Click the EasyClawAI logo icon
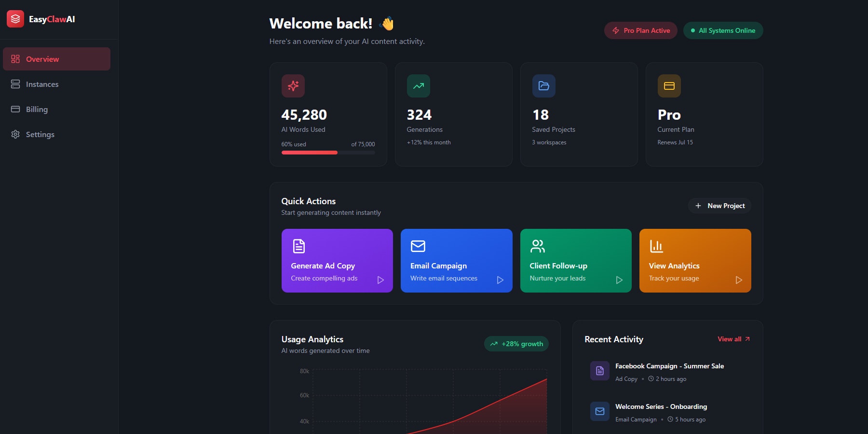868x434 pixels. 15,19
